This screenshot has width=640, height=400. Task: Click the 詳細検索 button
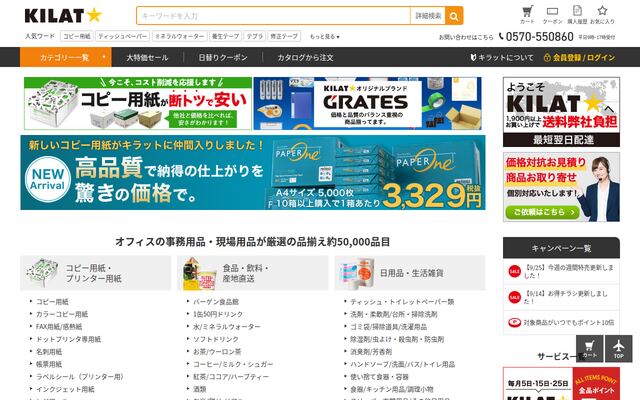tap(428, 16)
